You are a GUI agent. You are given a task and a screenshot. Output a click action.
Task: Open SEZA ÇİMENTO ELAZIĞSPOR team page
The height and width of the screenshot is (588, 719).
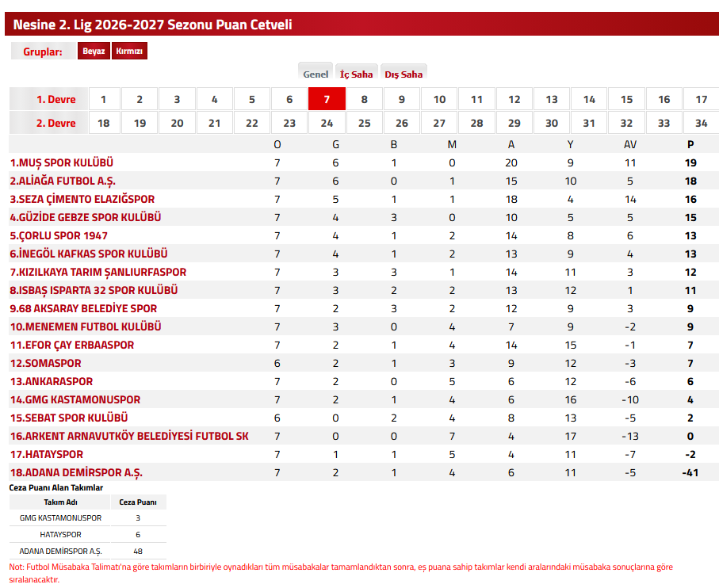coord(82,200)
